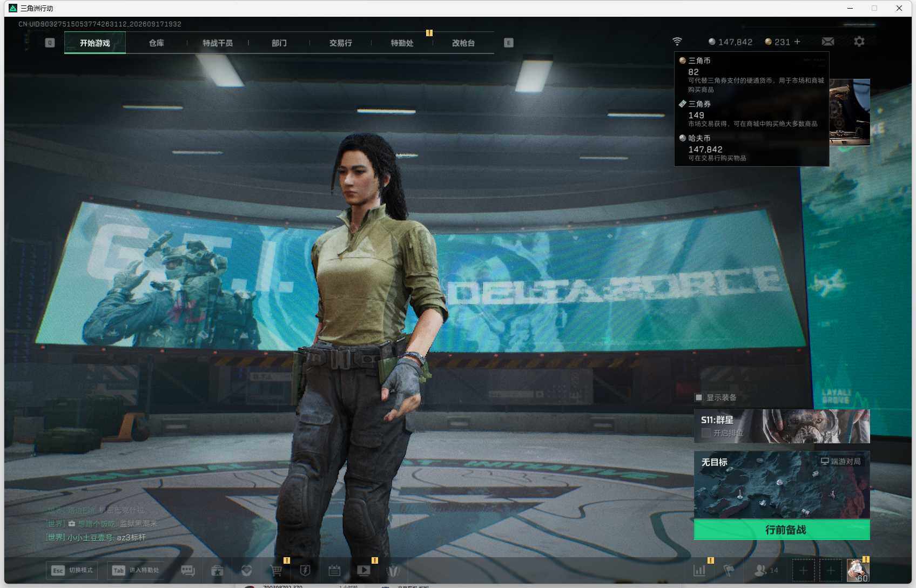Screen dimensions: 916x588
Task: Switch to the 仓库 tab
Action: 157,43
